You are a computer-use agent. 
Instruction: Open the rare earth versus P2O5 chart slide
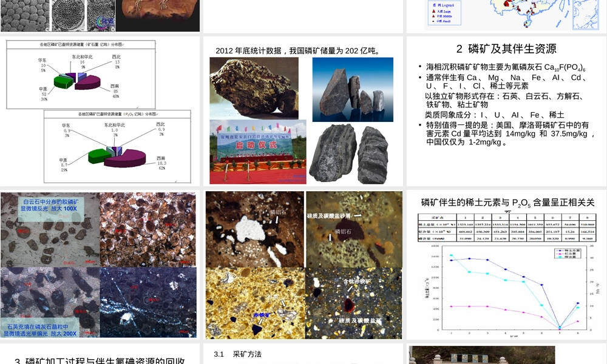(x=507, y=265)
